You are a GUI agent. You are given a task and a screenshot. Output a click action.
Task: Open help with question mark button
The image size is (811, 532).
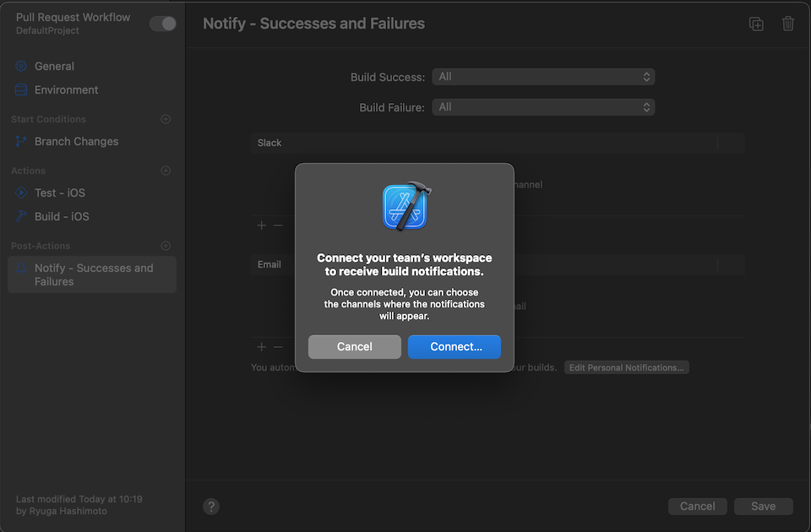(211, 507)
